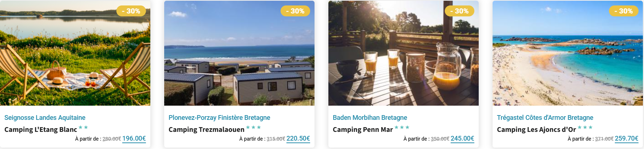Open the Camping Trezmalaouen mobile homes photo
The image size is (644, 149).
(239, 58)
